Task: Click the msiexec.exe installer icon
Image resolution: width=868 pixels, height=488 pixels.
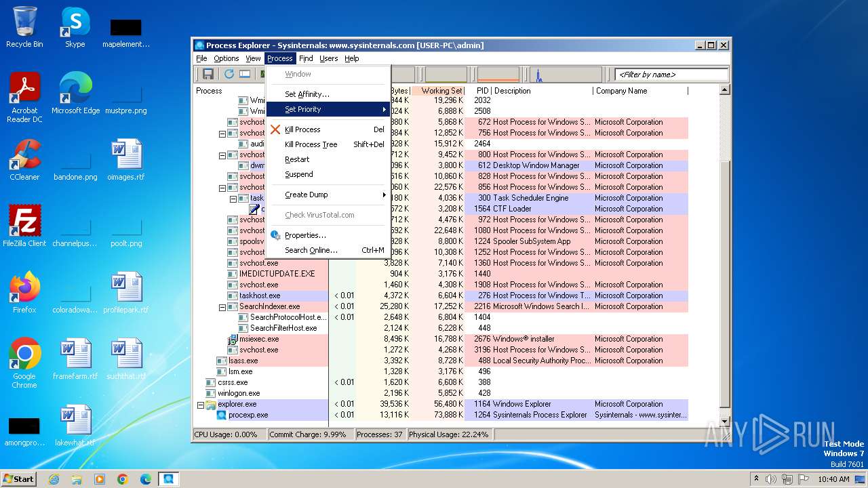Action: tap(233, 339)
